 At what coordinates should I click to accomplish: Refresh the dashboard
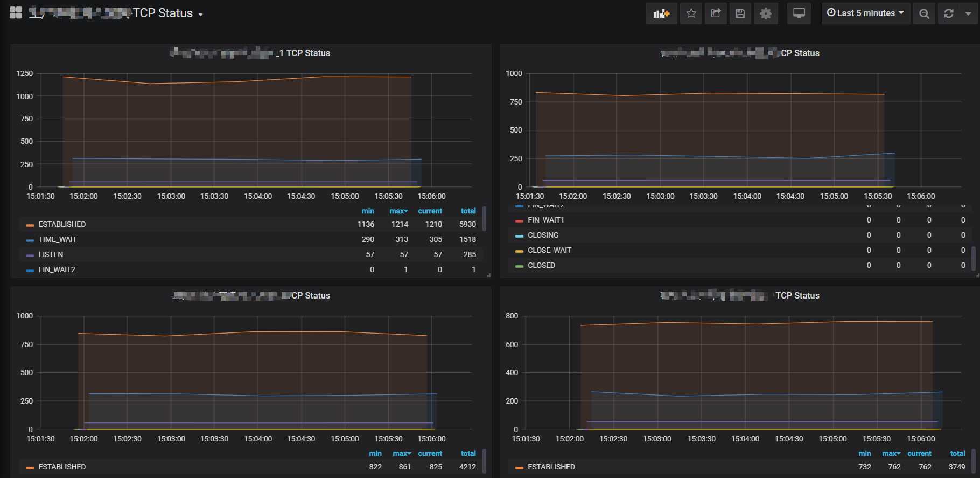pyautogui.click(x=949, y=13)
